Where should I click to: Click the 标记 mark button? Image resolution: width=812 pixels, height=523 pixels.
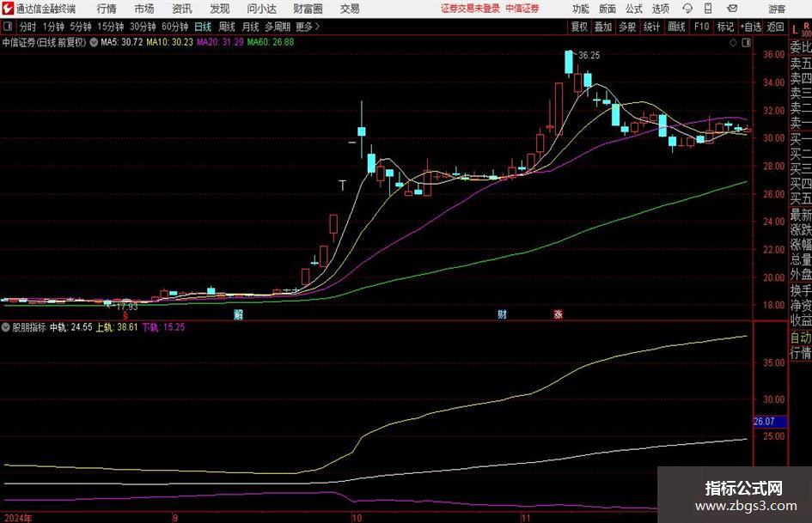coord(725,27)
